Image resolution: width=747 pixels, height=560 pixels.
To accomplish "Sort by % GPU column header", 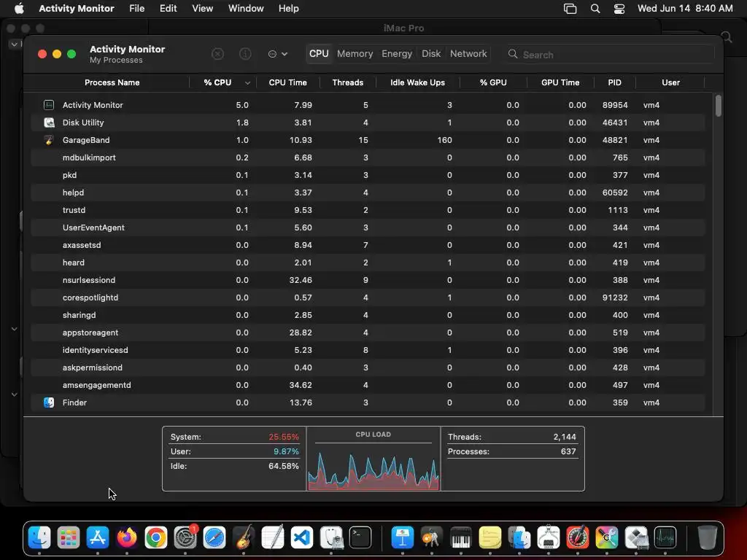I will 493,82.
